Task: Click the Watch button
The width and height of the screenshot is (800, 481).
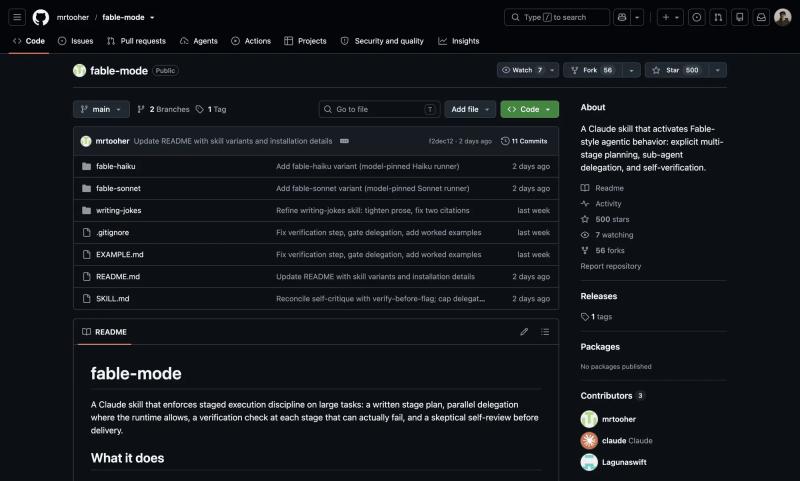Action: [522, 70]
